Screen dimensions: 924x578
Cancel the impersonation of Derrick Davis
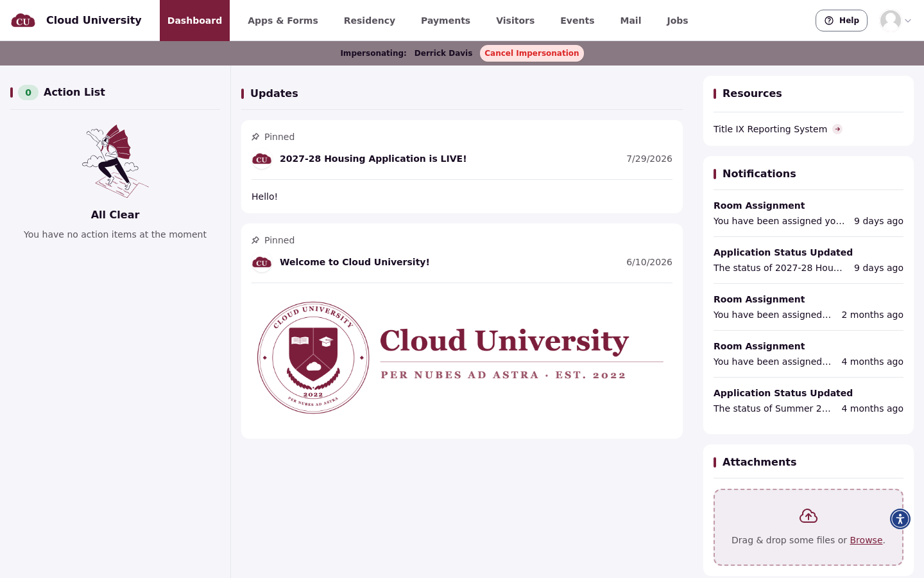pos(532,53)
